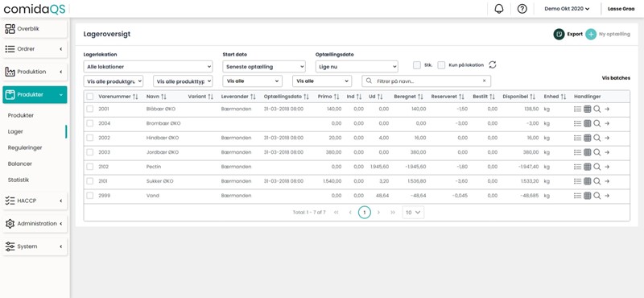The height and width of the screenshot is (298, 644).
Task: Toggle the Stk. checkbox
Action: 417,65
